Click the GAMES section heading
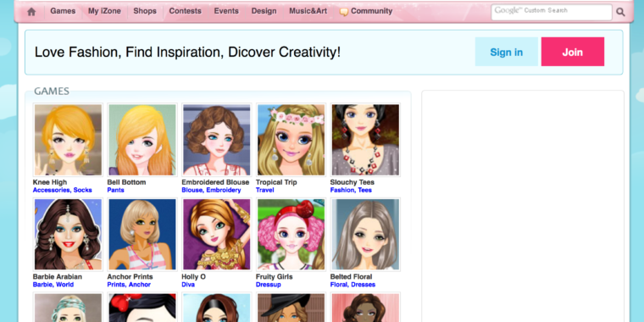644x322 pixels. click(x=52, y=92)
